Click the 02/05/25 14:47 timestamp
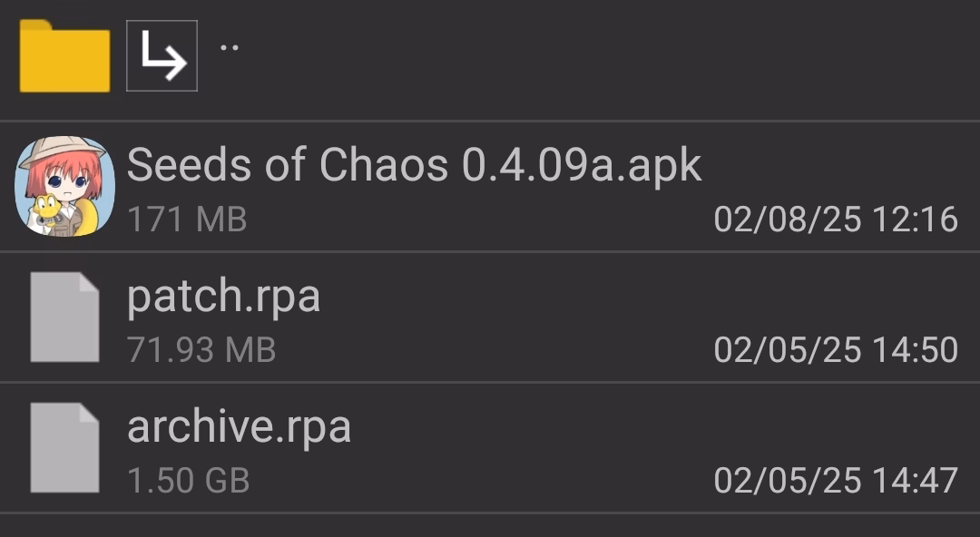Image resolution: width=980 pixels, height=537 pixels. coord(836,481)
